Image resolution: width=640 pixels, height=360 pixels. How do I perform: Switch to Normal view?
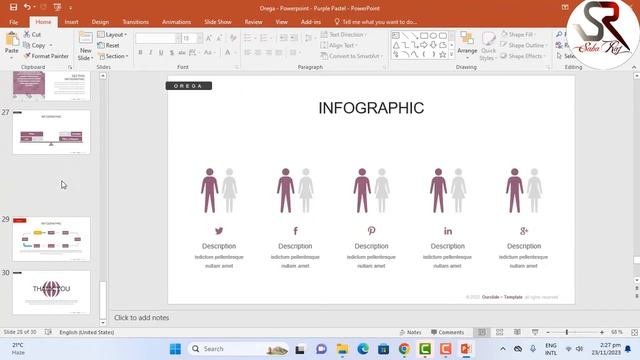(482, 332)
